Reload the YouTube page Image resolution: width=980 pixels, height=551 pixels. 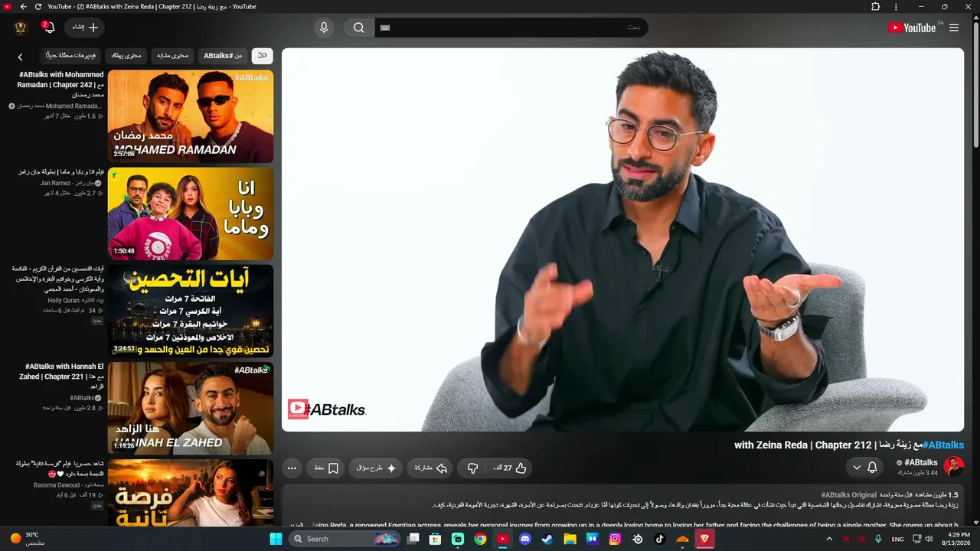click(38, 7)
